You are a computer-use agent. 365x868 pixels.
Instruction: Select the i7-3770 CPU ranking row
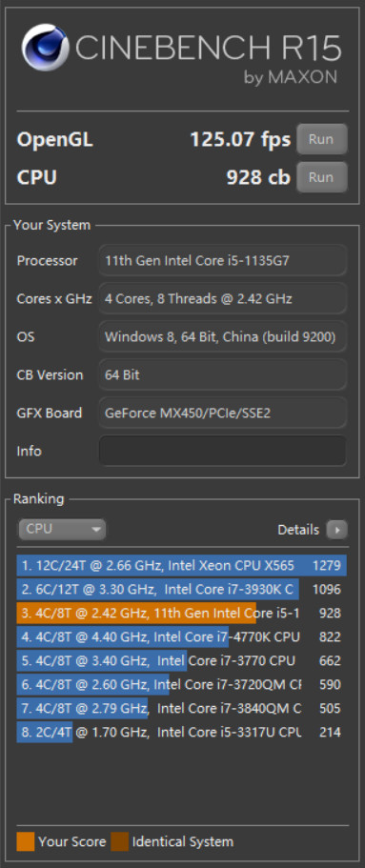click(182, 661)
